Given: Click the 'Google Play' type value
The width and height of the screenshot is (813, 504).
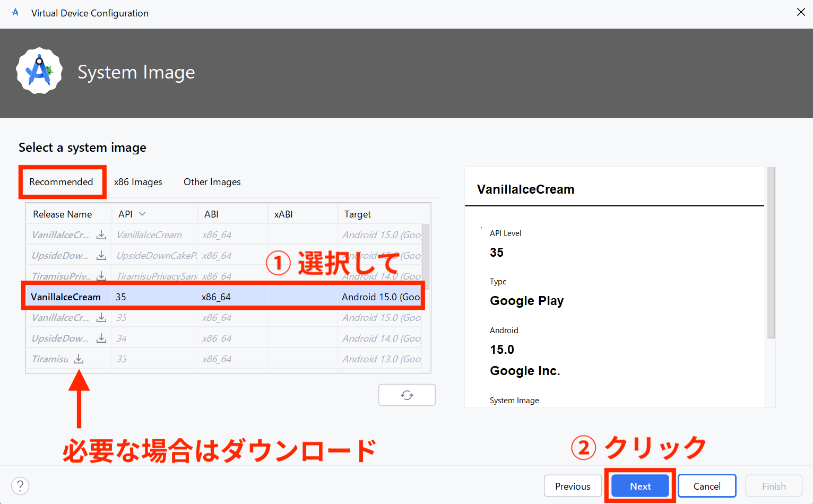Looking at the screenshot, I should 526,301.
